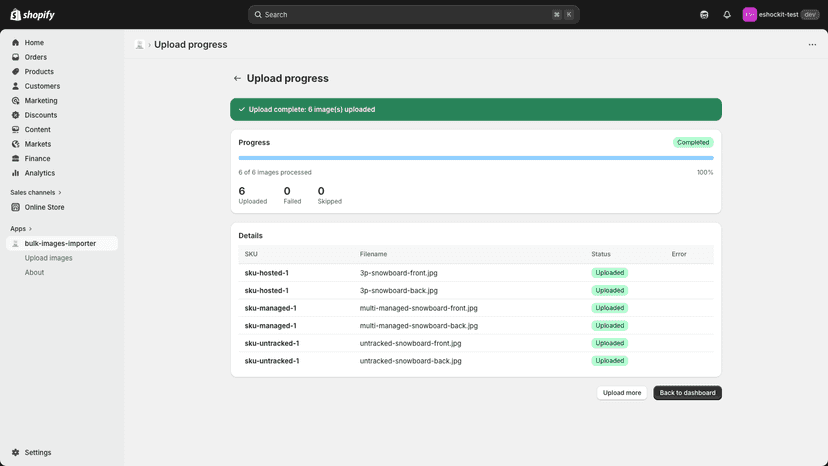Click the upload progress bar
This screenshot has width=828, height=466.
(x=476, y=158)
